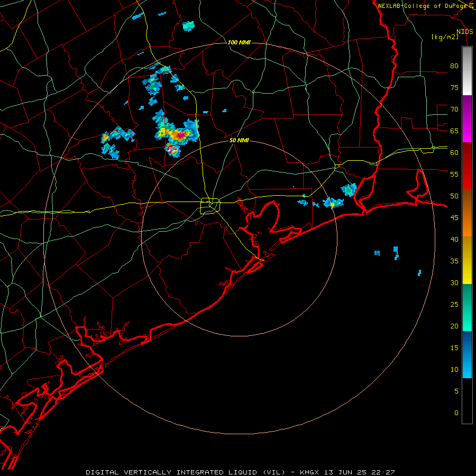This screenshot has height=476, width=476.
Task: Click the yellow Houston loop highway square
Action: tap(210, 206)
